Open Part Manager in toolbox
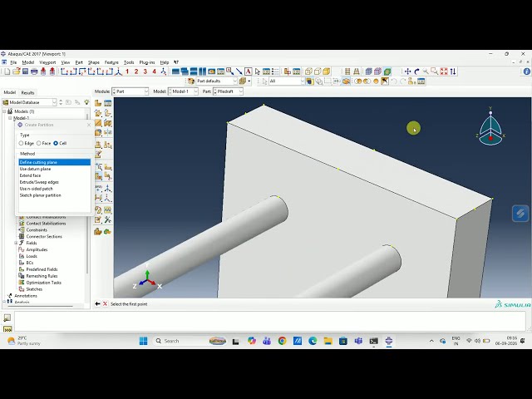 (x=107, y=103)
